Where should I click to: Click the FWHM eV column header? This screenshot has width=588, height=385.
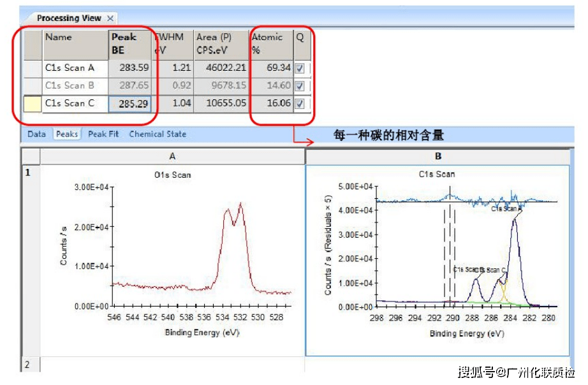(172, 45)
